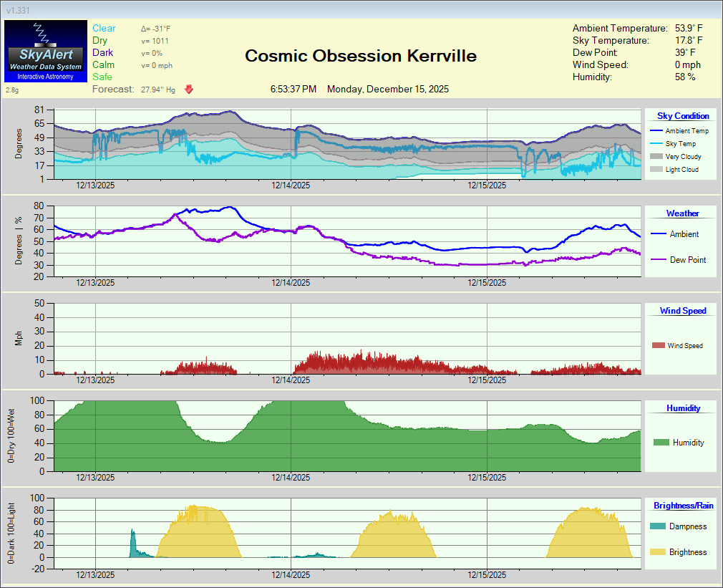Click the yellow Brightness legend swatch
Image resolution: width=723 pixels, height=588 pixels.
[656, 552]
